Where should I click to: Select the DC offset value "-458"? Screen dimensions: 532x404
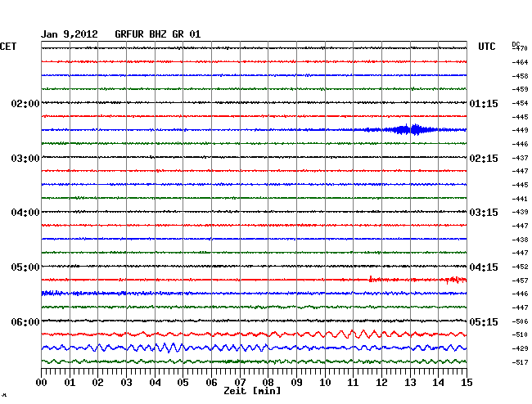coord(520,76)
